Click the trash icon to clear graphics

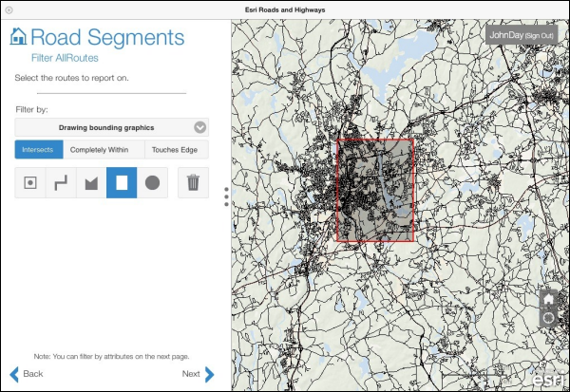click(193, 182)
